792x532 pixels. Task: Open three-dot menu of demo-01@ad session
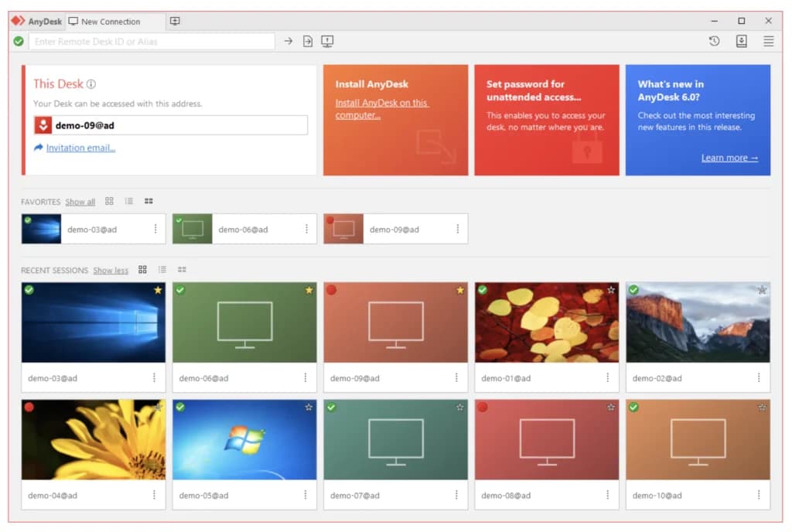pyautogui.click(x=607, y=377)
